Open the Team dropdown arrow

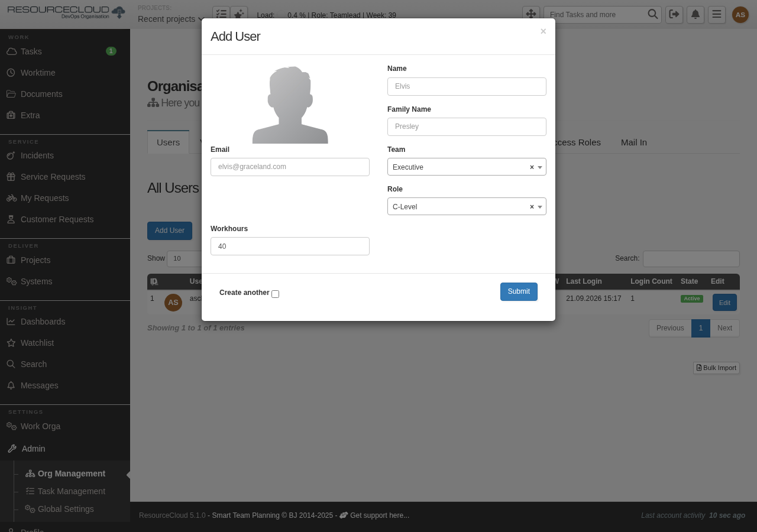click(540, 167)
